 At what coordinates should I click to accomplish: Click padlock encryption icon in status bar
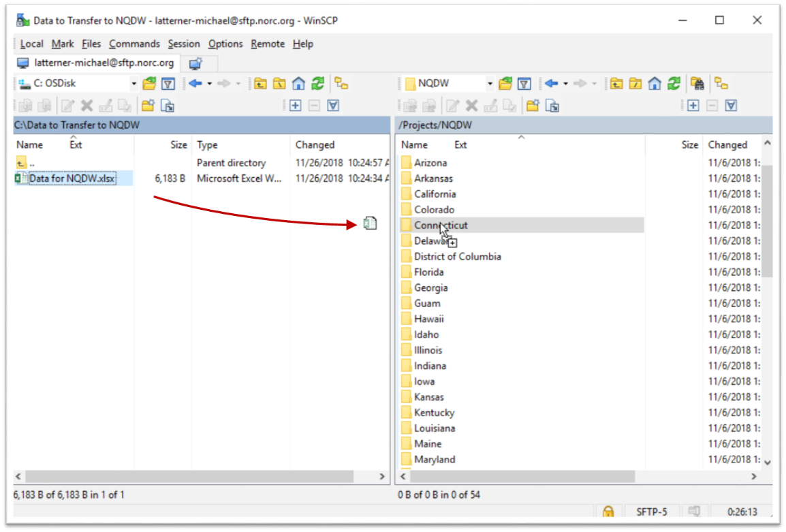(608, 512)
